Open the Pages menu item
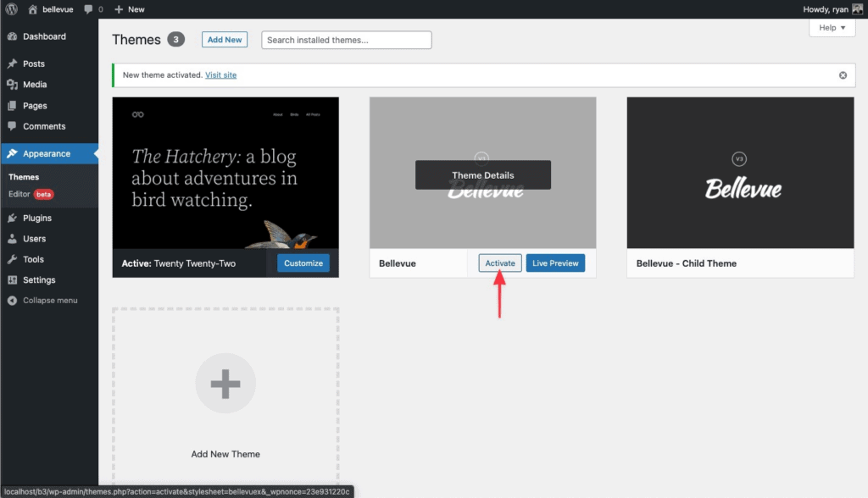 pyautogui.click(x=35, y=106)
